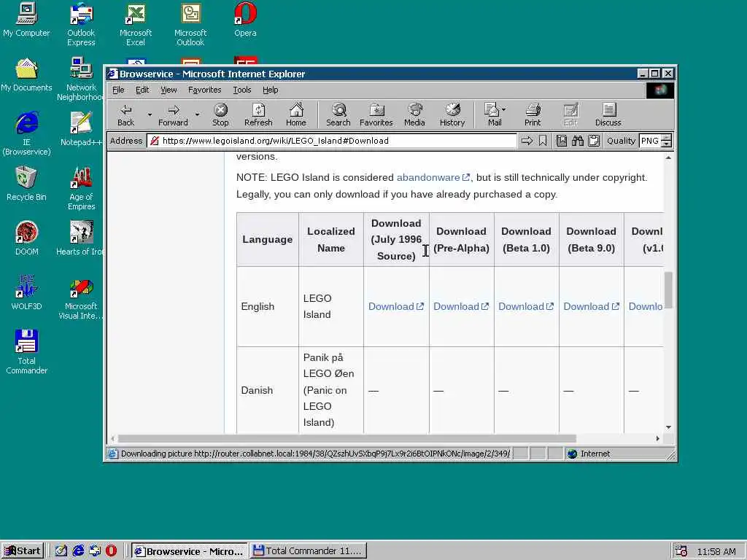Screen dimensions: 747x560
Task: Click the Danish language cell
Action: 267,391
